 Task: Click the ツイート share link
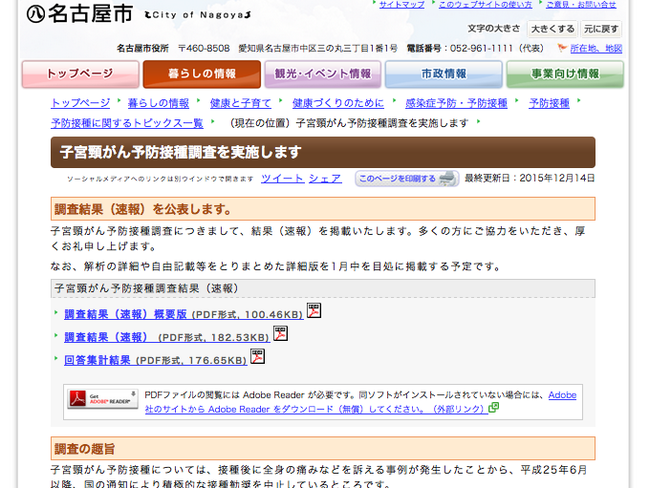click(282, 178)
